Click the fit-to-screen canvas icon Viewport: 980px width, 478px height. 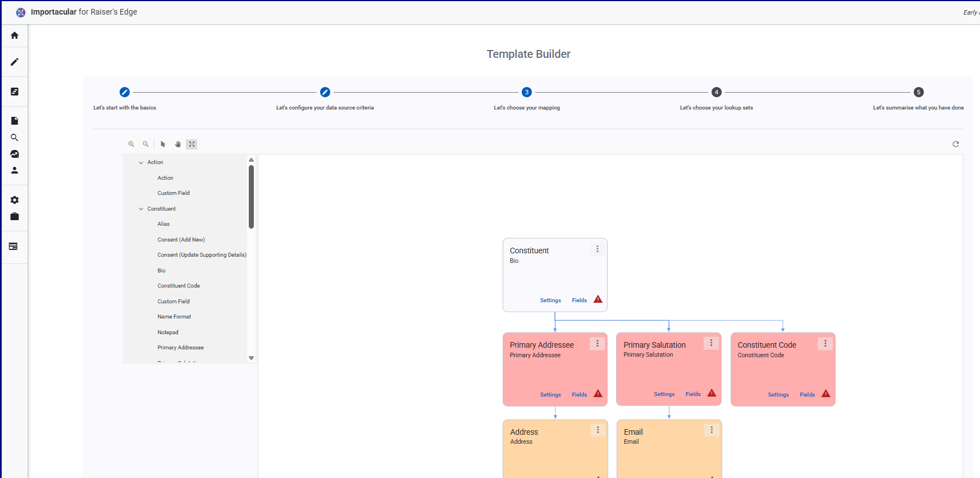pos(192,144)
